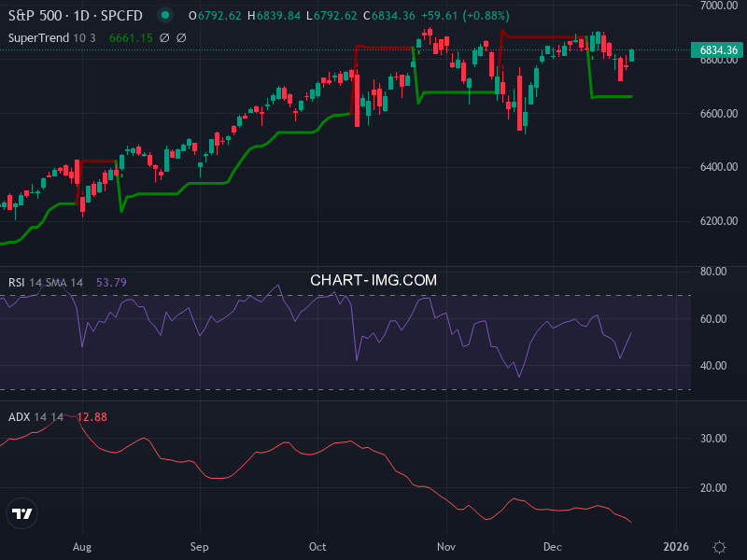This screenshot has height=560, width=747.
Task: Select the Dec label on the time axis
Action: [553, 547]
